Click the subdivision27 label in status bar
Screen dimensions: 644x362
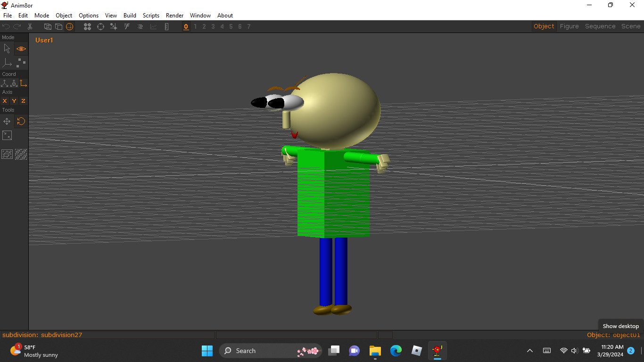pyautogui.click(x=62, y=335)
